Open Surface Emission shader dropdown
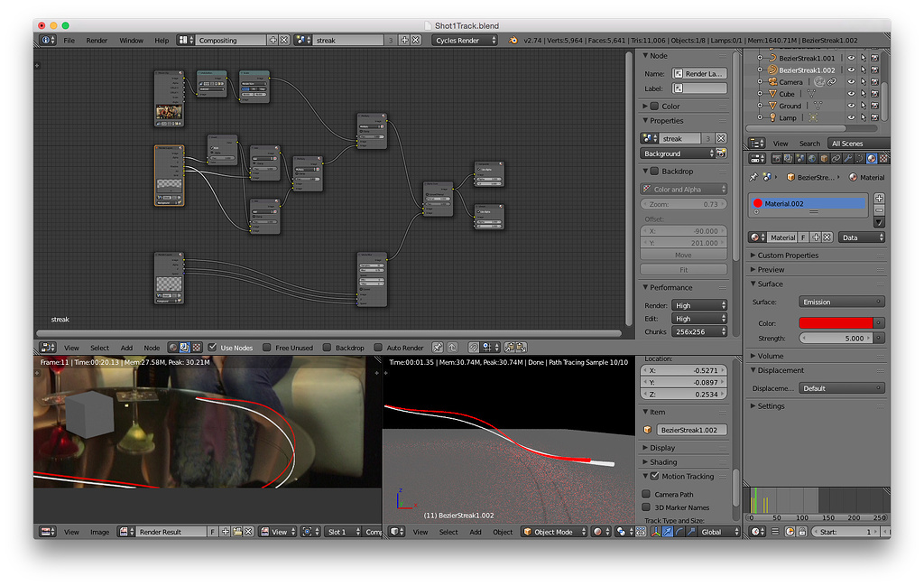 point(842,302)
